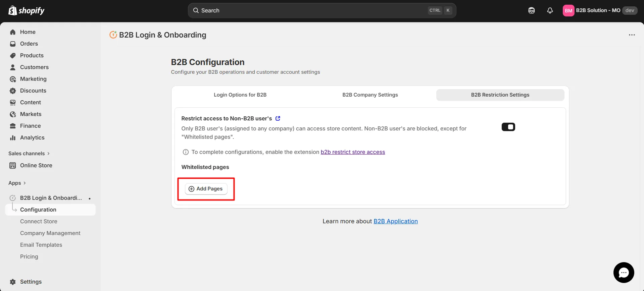644x291 pixels.
Task: Click the Finance bank icon
Action: click(x=13, y=126)
